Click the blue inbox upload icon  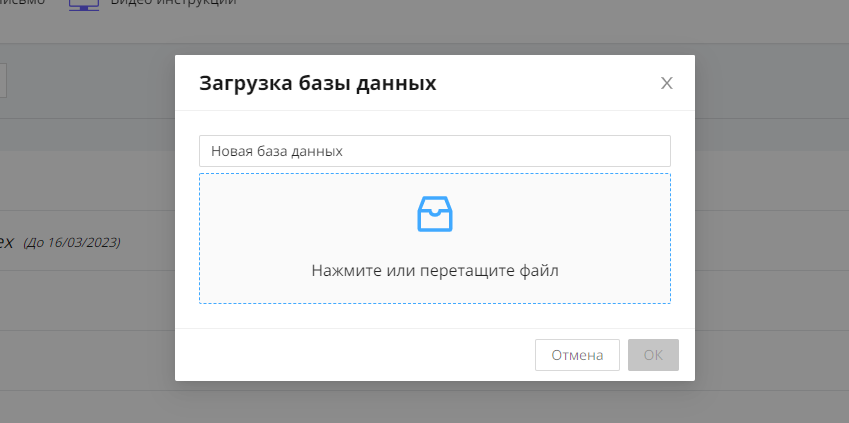click(434, 214)
